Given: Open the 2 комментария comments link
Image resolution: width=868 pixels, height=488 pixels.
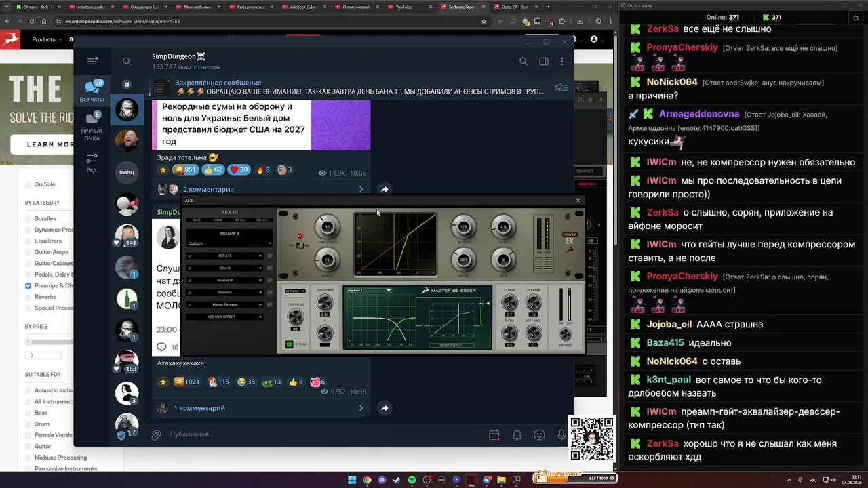Looking at the screenshot, I should click(208, 190).
